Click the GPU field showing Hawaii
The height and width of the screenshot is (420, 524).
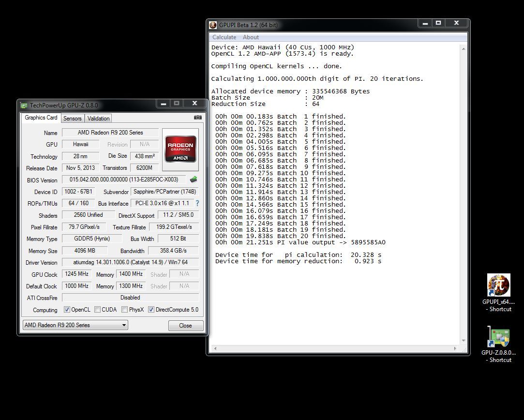pyautogui.click(x=80, y=144)
